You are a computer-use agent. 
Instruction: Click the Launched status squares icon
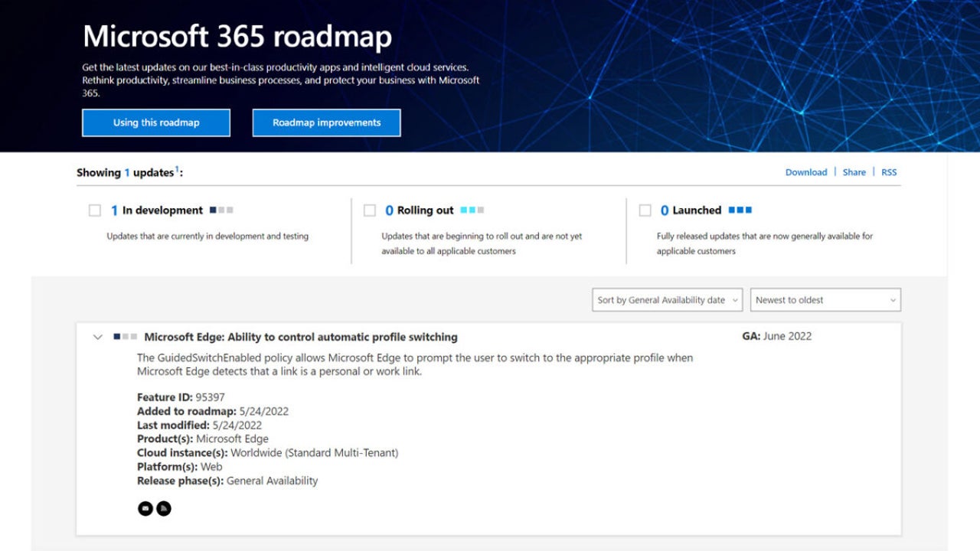click(740, 210)
